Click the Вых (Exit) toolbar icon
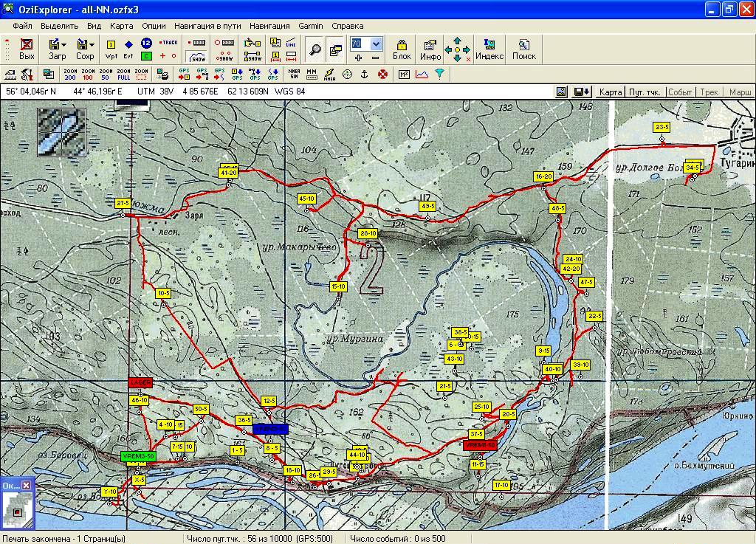This screenshot has width=756, height=544. click(x=27, y=49)
